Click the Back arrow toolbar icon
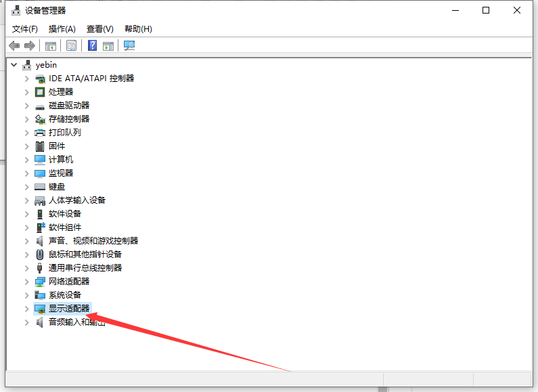Viewport: 538px width, 392px height. (x=14, y=45)
